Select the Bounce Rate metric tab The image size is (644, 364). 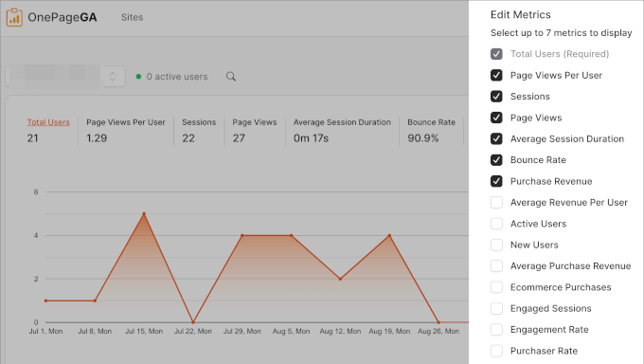click(431, 122)
